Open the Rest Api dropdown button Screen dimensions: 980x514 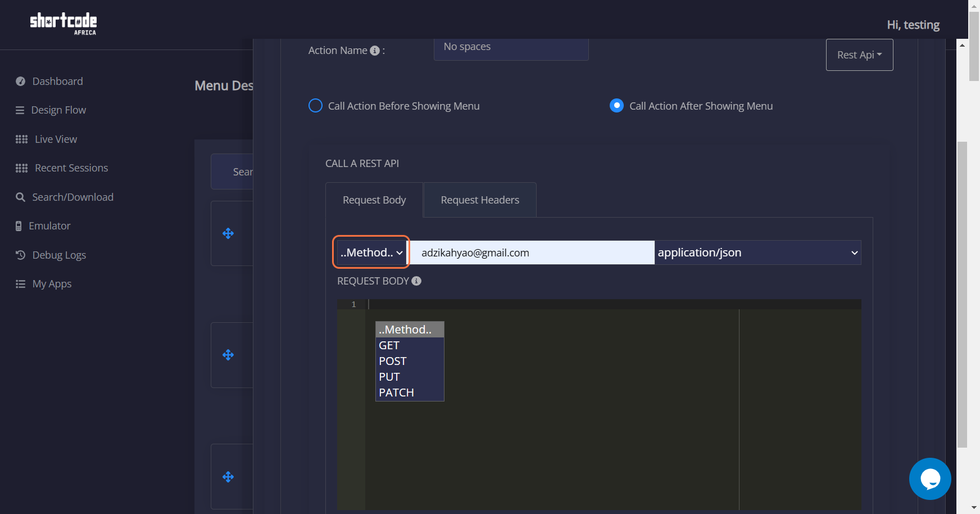tap(859, 55)
